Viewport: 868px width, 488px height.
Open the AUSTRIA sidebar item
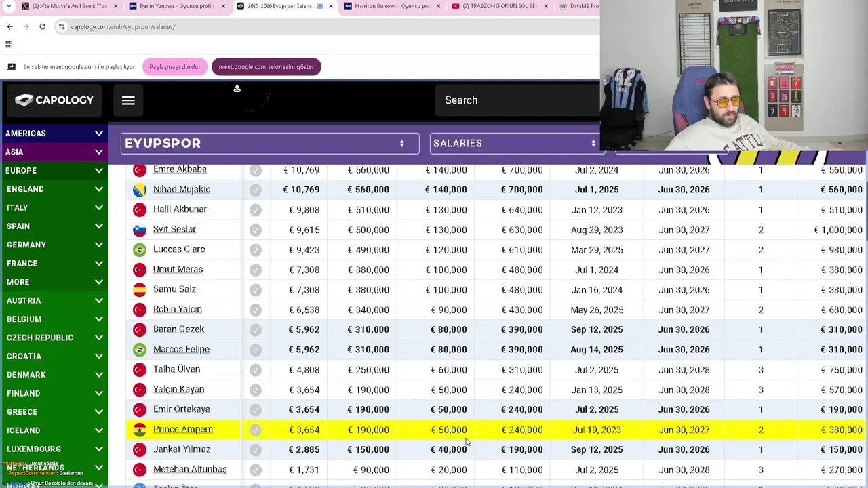[x=54, y=300]
